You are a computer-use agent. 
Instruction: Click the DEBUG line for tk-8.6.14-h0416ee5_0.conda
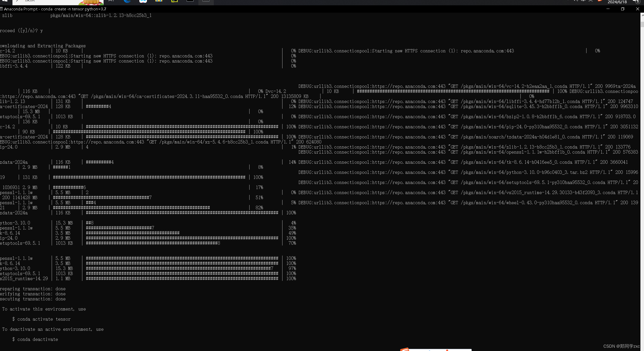point(463,162)
